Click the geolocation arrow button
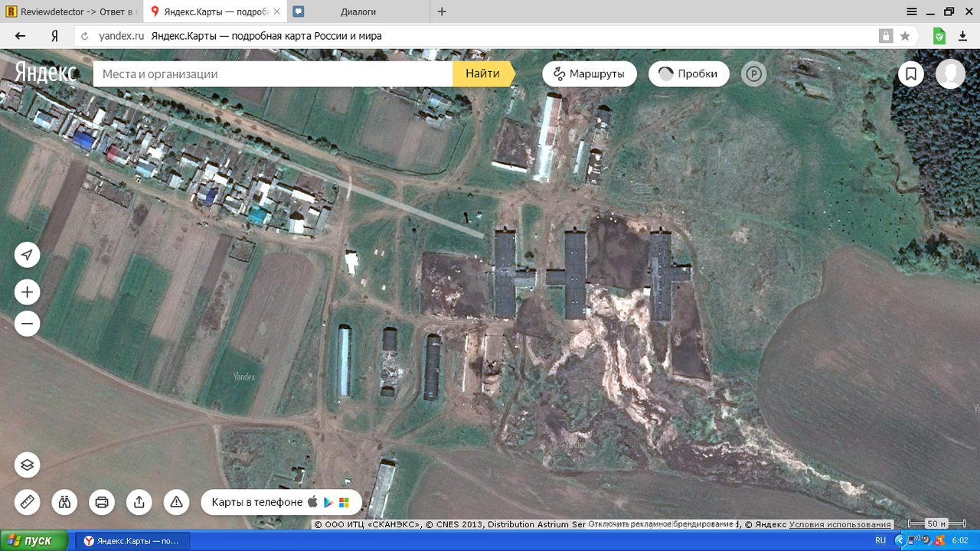Viewport: 980px width, 551px height. click(x=27, y=255)
